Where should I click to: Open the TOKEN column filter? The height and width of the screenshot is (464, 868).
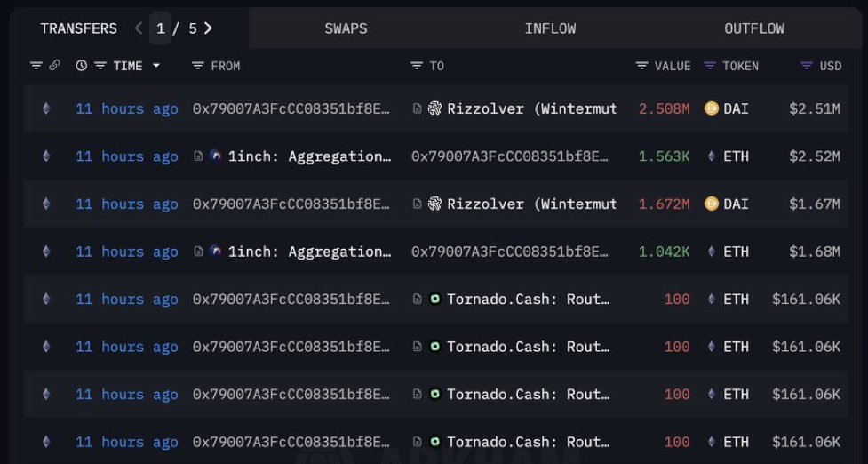[710, 66]
